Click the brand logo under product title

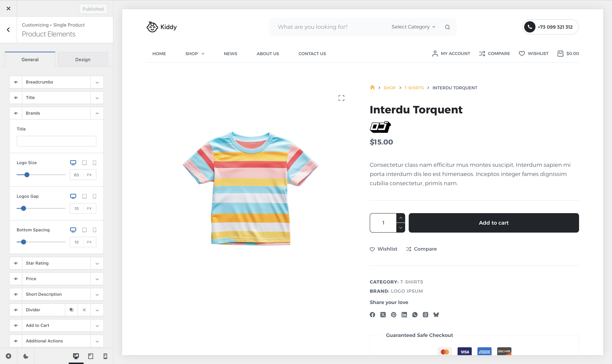coord(380,127)
